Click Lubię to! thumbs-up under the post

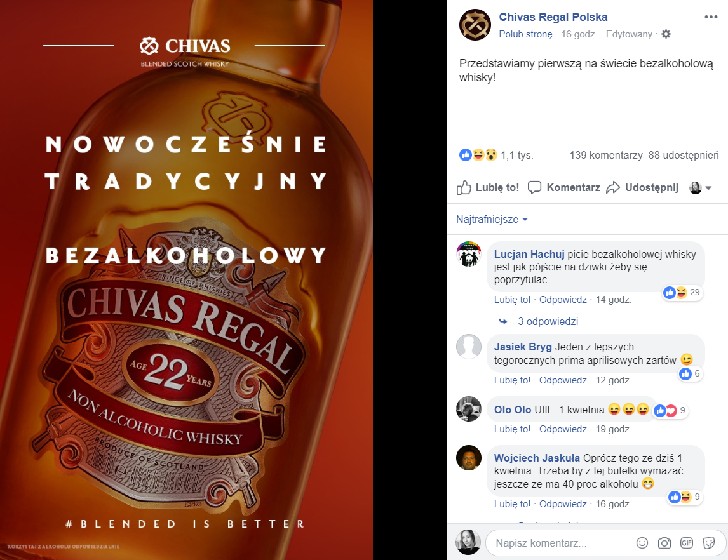(x=487, y=187)
